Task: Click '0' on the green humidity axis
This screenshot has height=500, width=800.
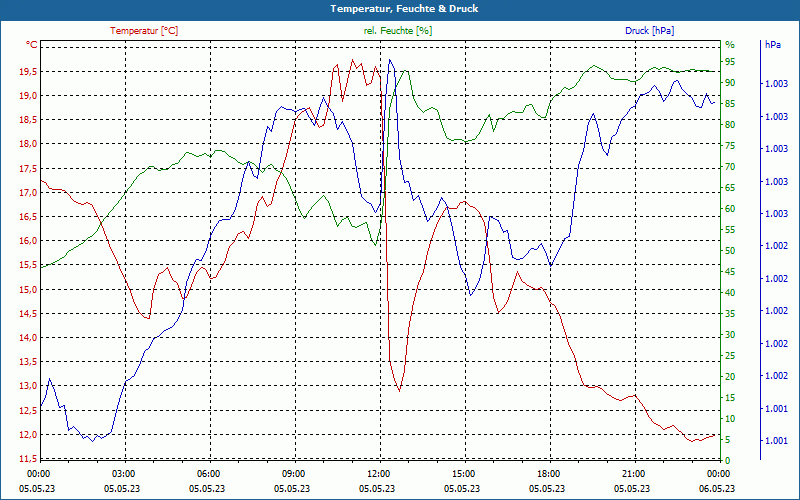Action: tap(728, 460)
